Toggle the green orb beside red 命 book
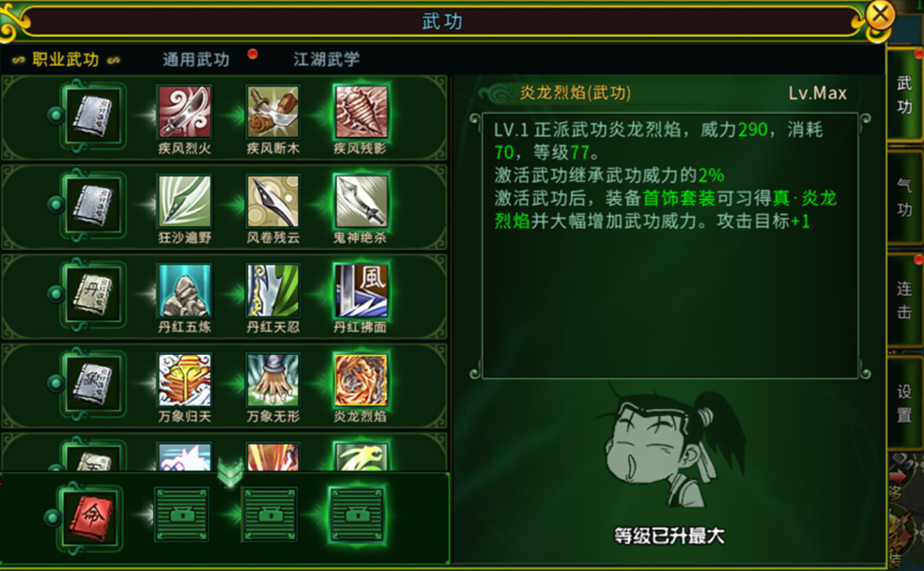Image resolution: width=924 pixels, height=571 pixels. [x=53, y=517]
